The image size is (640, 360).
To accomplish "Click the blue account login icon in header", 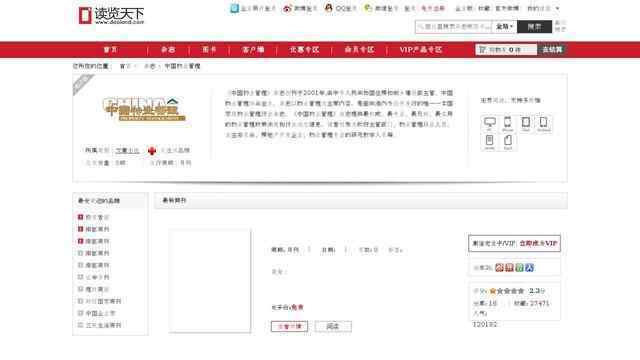I will coord(234,8).
